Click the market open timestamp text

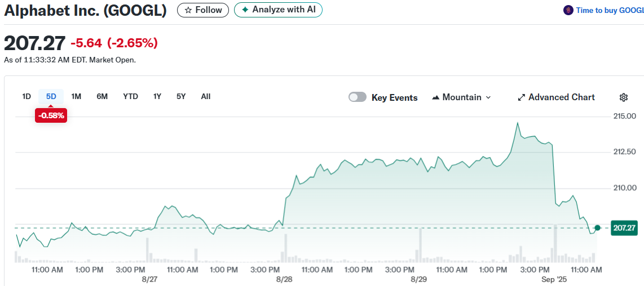(70, 60)
